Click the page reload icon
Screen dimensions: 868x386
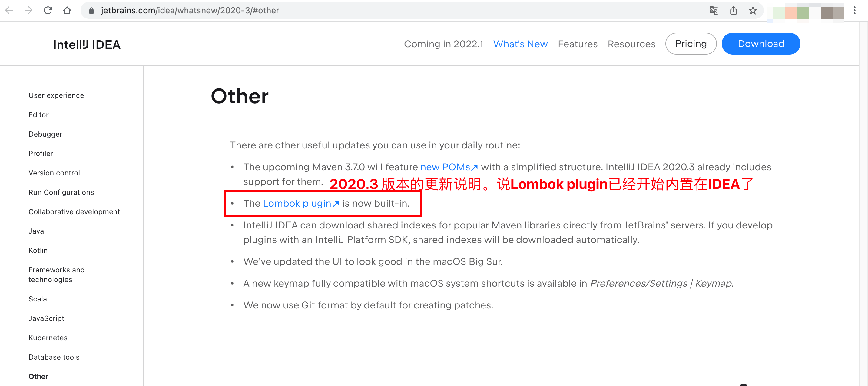point(49,12)
